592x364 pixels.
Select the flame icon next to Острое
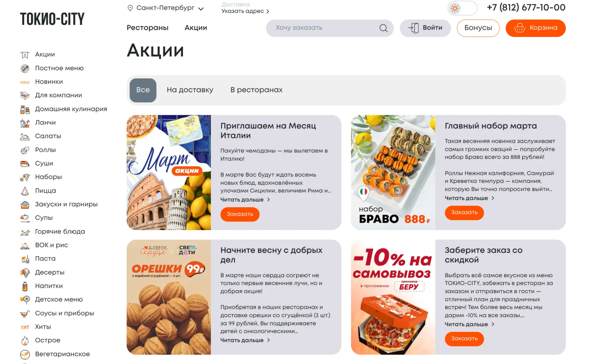coord(25,341)
